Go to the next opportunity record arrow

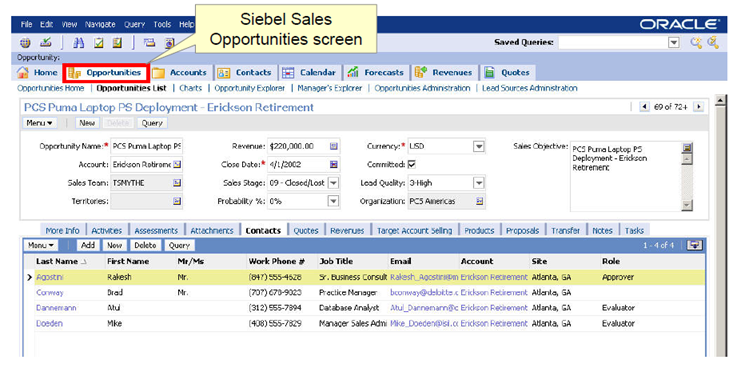pos(698,107)
